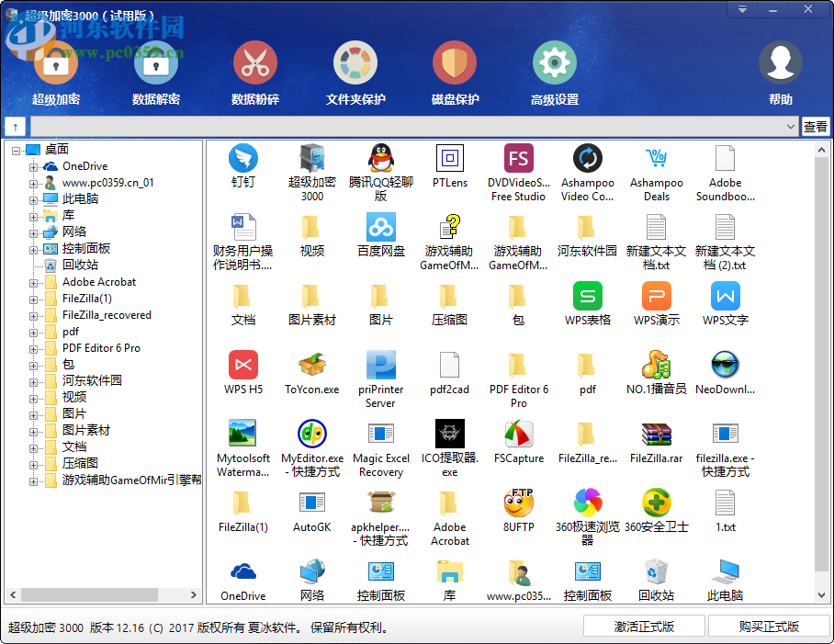Open the 超级加密 encryption tool
The height and width of the screenshot is (644, 834).
coord(55,72)
